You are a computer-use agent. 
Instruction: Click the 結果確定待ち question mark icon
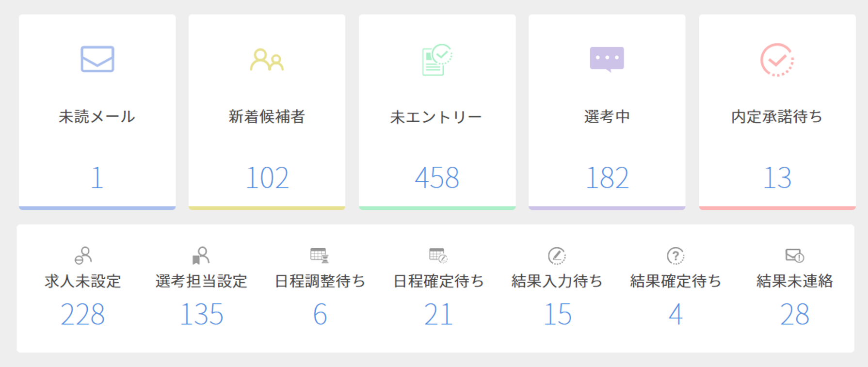(675, 255)
